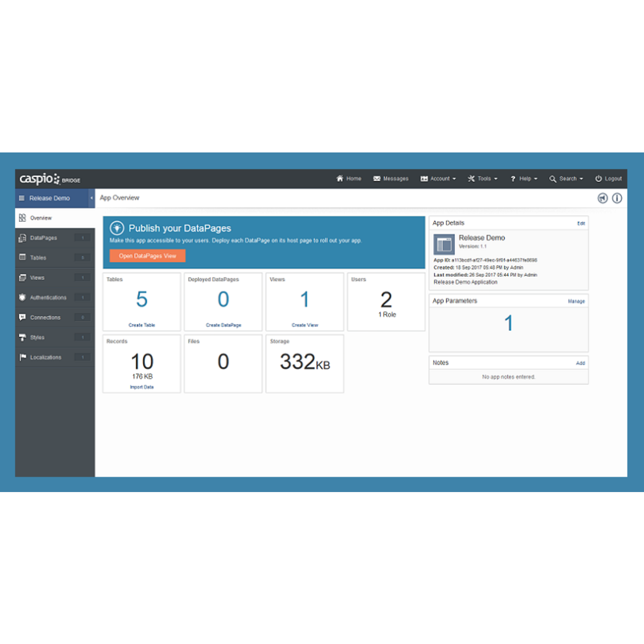Click the lightbulb icon in Publish banner

[117, 228]
